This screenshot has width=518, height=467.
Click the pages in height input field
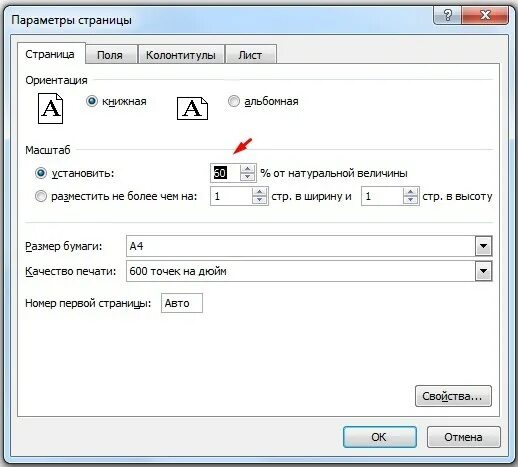click(382, 196)
